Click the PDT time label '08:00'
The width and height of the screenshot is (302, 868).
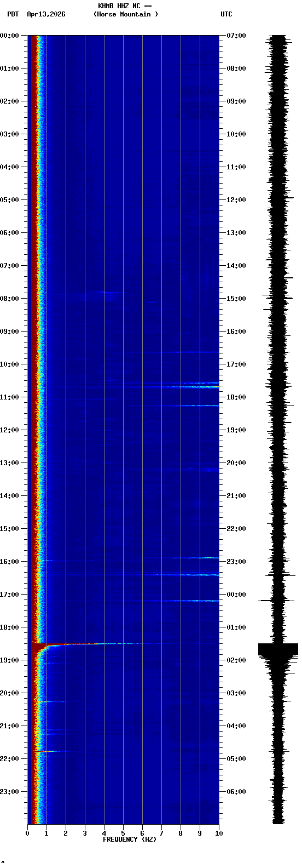[9, 299]
